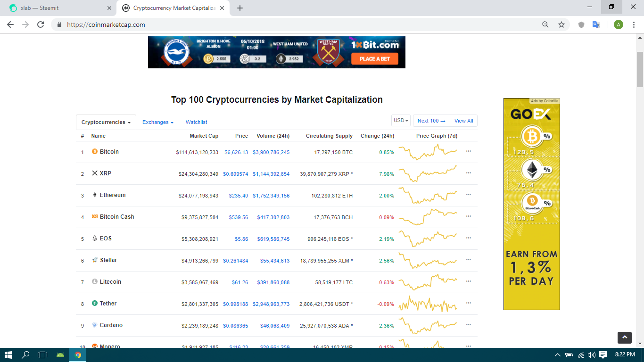This screenshot has height=362, width=644.
Task: Open the Litecoin name link
Action: click(110, 282)
